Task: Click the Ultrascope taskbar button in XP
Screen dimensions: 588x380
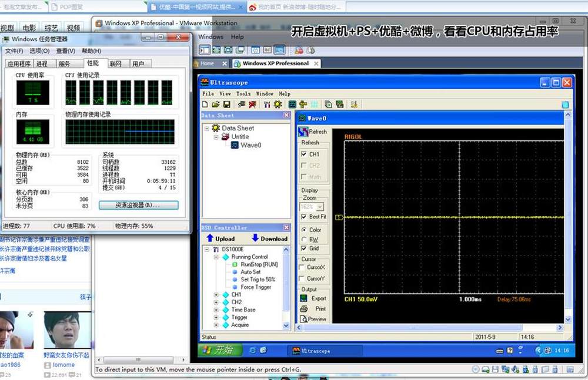Action: tap(325, 351)
